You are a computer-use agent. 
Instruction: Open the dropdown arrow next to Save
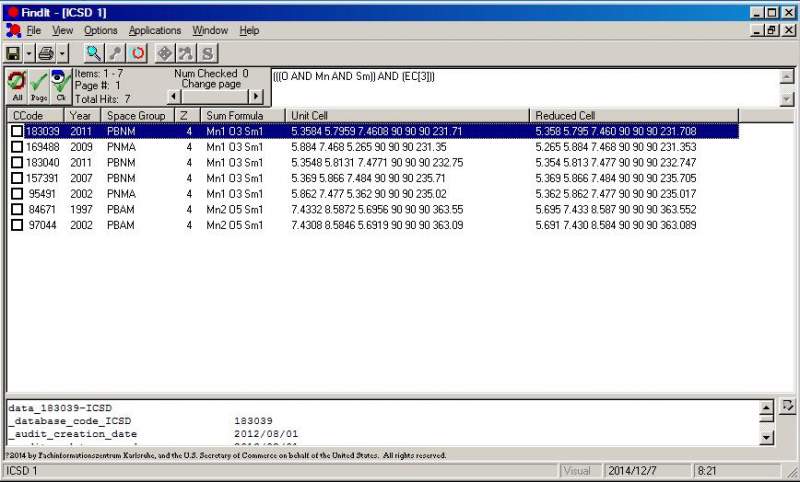coord(29,53)
